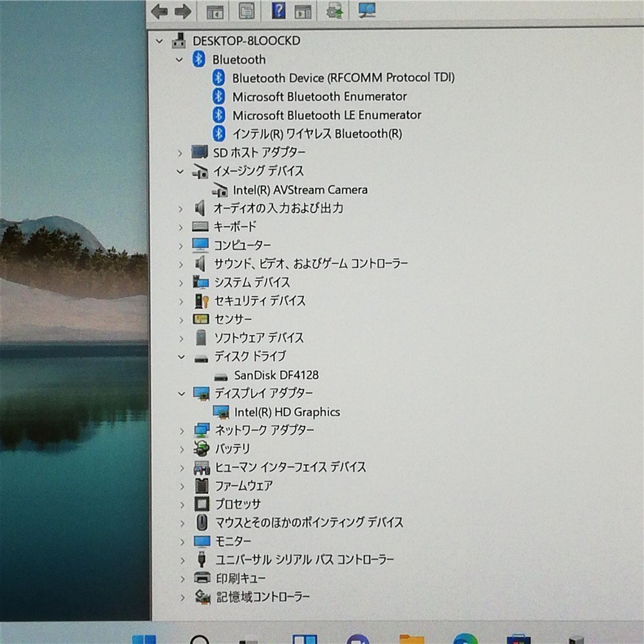Select インテル(R) ワイヤレス Bluetooth(R) device
This screenshot has height=644, width=644.
[x=317, y=134]
